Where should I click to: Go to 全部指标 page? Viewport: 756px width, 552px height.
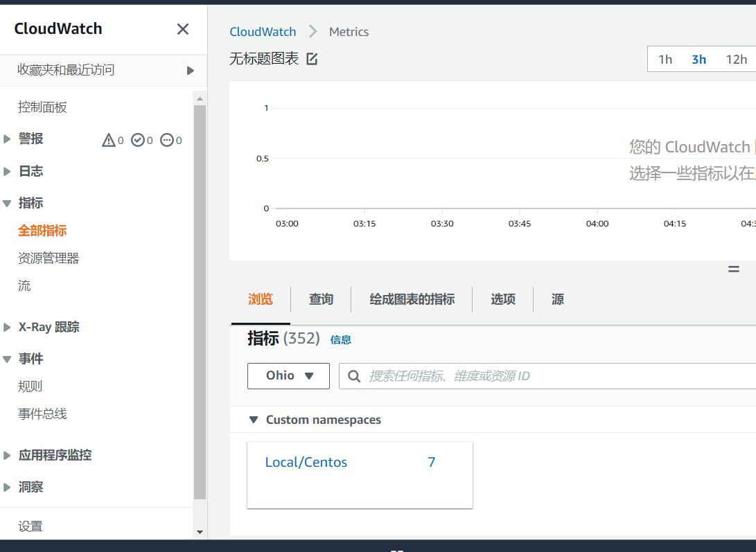[42, 231]
